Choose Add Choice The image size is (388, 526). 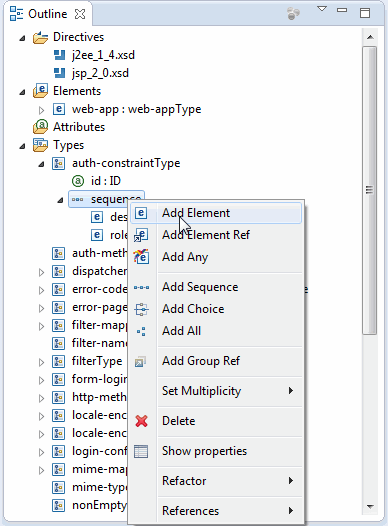click(x=216, y=309)
